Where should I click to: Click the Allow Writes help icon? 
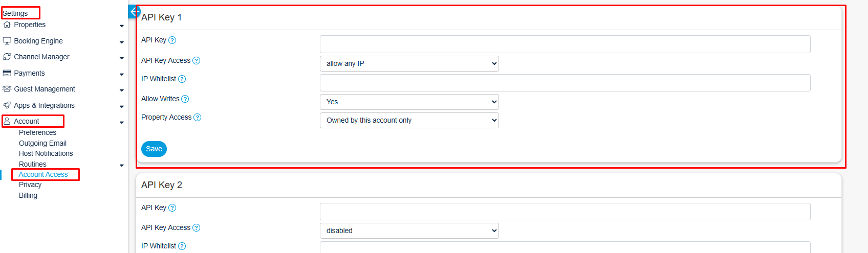[x=185, y=99]
